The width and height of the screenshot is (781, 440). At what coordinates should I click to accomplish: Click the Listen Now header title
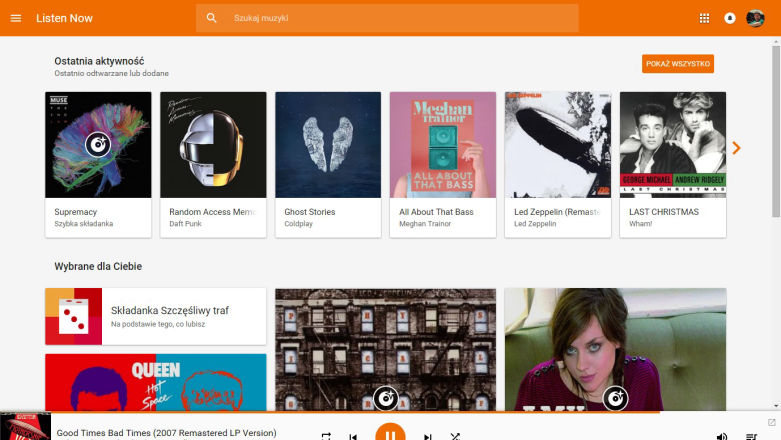(x=64, y=18)
